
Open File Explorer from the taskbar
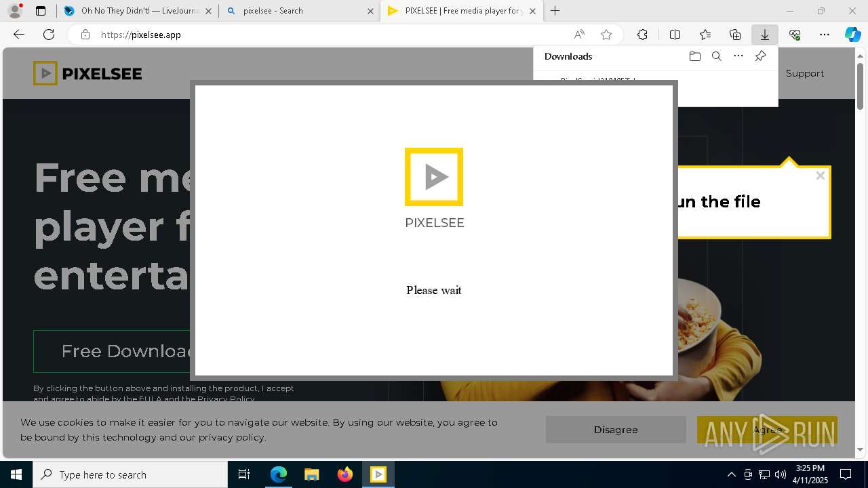click(312, 474)
